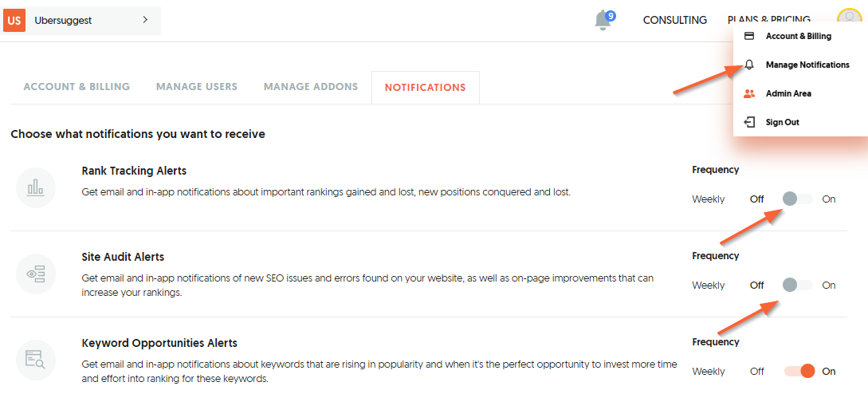The height and width of the screenshot is (394, 868).
Task: Enable the Rank Tracking Alerts toggle
Action: pyautogui.click(x=798, y=199)
